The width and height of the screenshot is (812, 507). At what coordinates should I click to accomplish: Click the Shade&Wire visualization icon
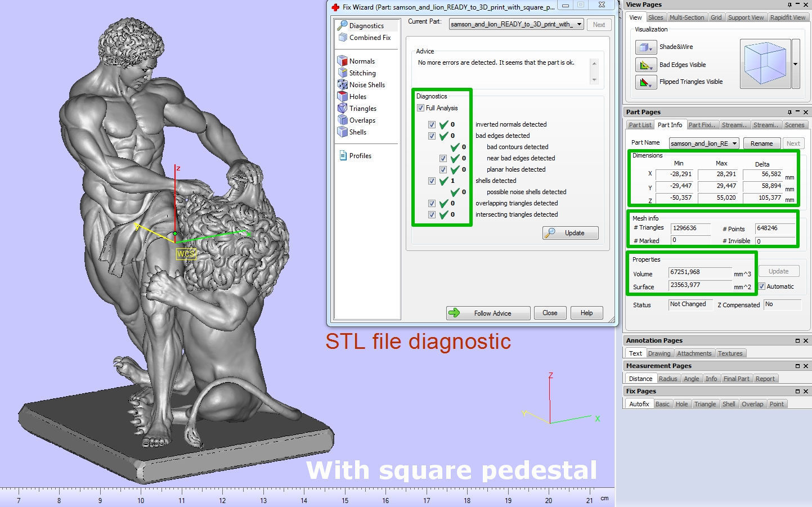pyautogui.click(x=645, y=47)
